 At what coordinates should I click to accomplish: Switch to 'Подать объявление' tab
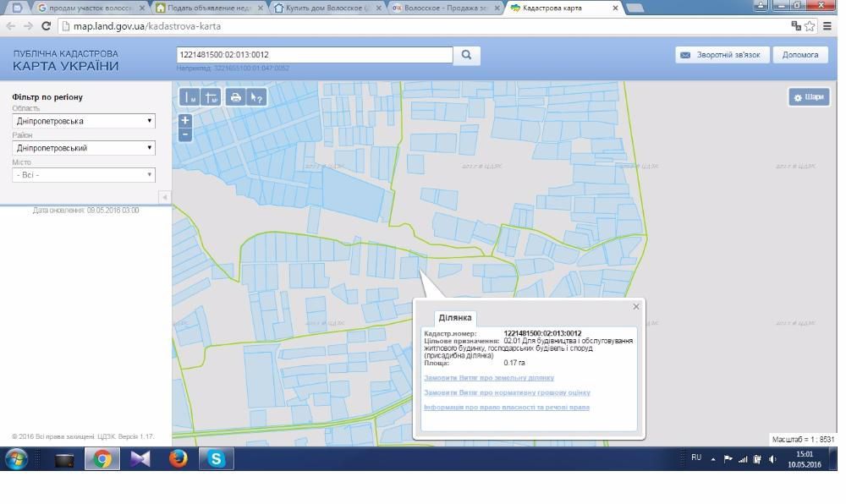[x=209, y=8]
